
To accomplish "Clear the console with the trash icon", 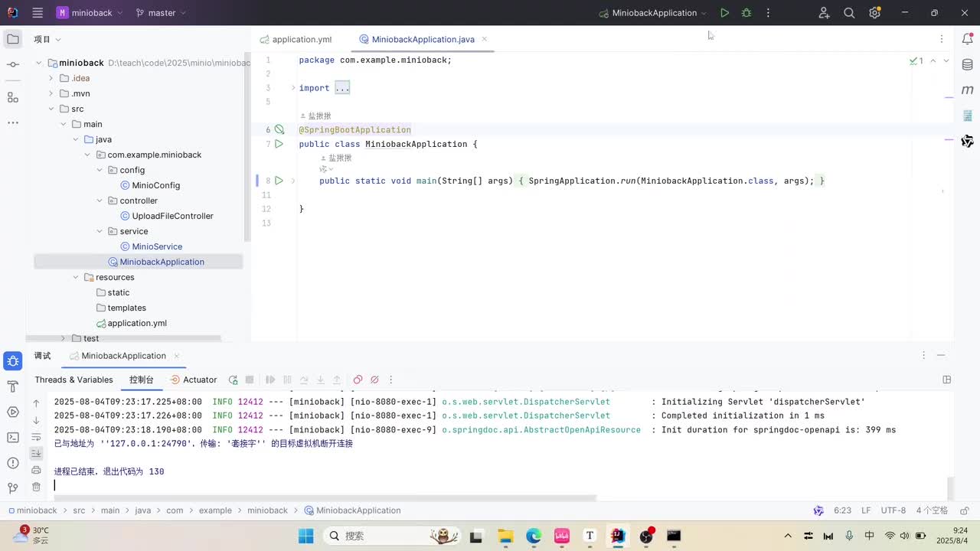I will 36,487.
